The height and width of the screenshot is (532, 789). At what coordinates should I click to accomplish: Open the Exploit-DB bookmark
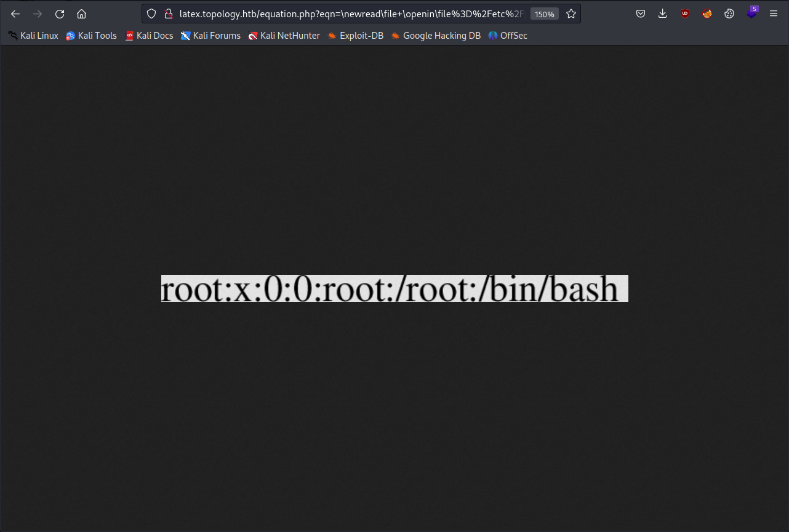coord(356,36)
